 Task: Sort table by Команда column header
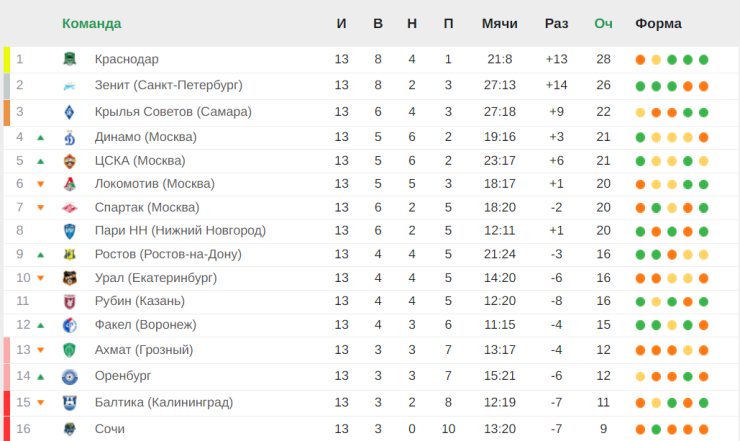click(92, 24)
